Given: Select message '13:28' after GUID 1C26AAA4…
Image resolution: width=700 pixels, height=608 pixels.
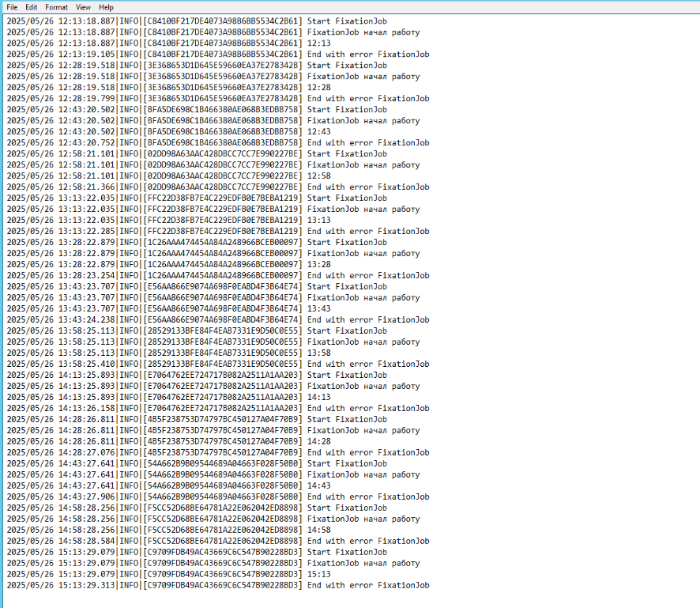Looking at the screenshot, I should click(318, 264).
